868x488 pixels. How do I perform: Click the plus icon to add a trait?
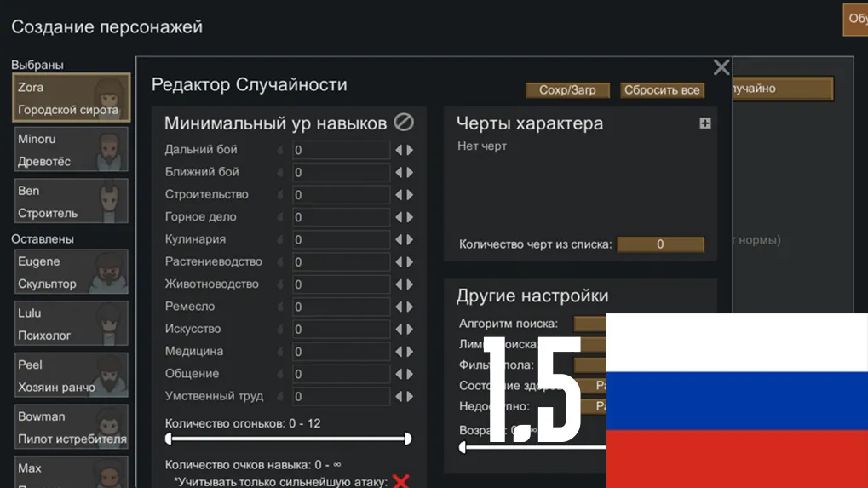click(704, 123)
